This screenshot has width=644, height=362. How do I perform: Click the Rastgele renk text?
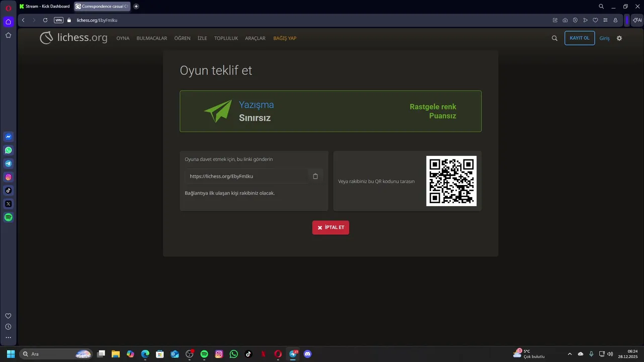(x=433, y=107)
